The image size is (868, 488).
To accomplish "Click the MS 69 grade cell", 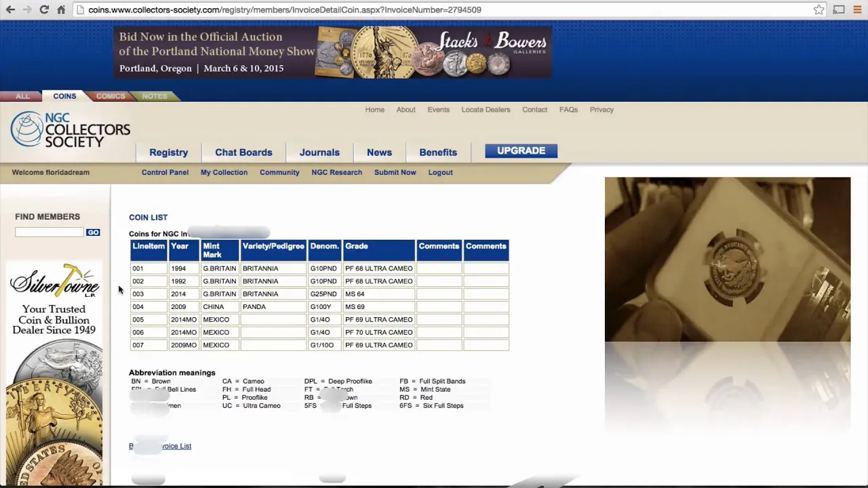I will point(379,306).
